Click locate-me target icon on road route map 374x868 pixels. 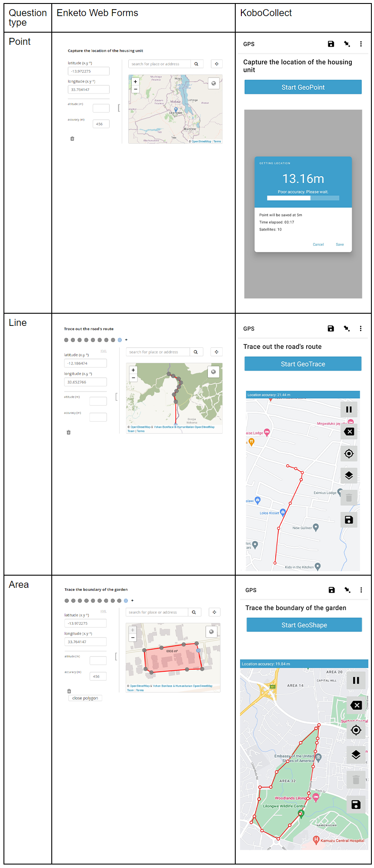pos(349,454)
